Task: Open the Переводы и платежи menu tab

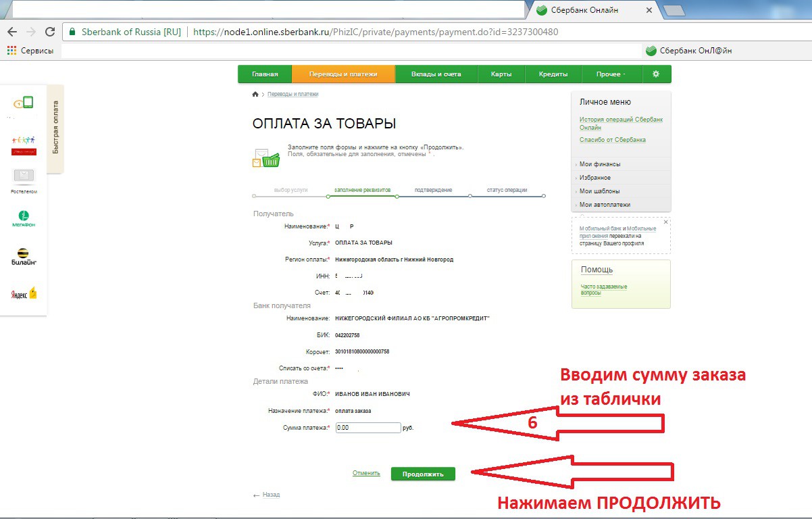Action: tap(343, 74)
